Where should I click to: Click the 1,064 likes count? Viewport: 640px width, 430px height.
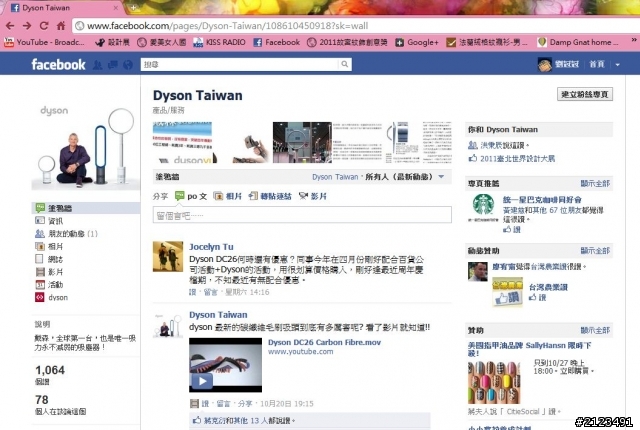tap(50, 370)
